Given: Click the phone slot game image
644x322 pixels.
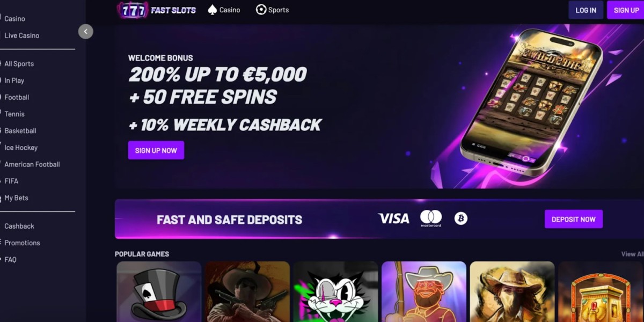Looking at the screenshot, I should click(x=531, y=102).
